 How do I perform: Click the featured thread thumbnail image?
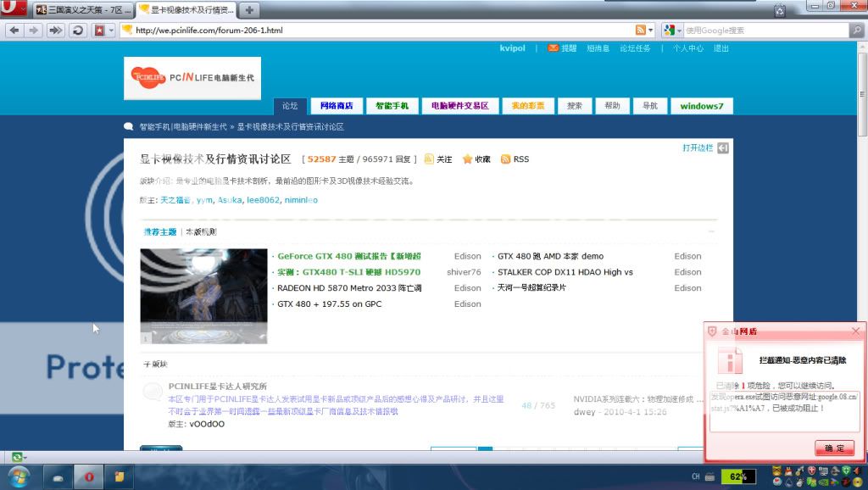tap(203, 296)
